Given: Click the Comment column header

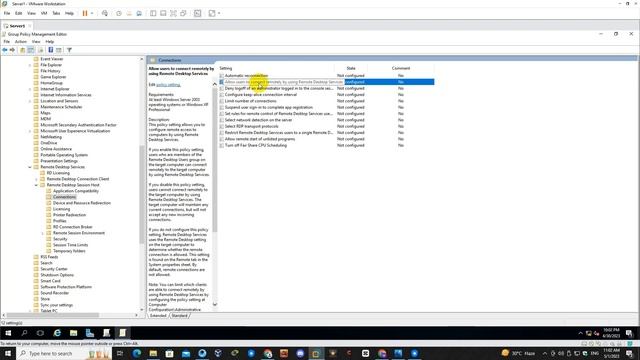Looking at the screenshot, I should (x=401, y=68).
